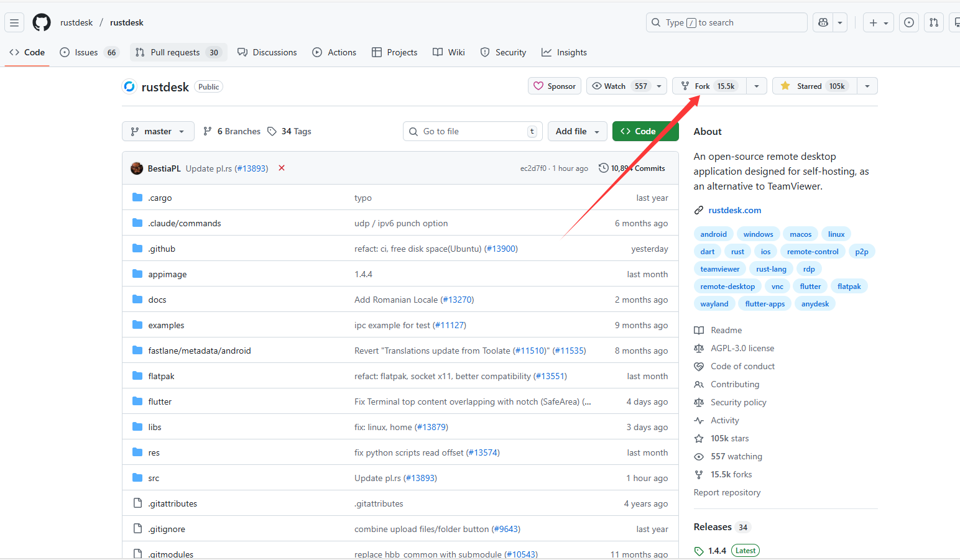960x560 pixels.
Task: Click the remote-desktop topic tag
Action: tap(727, 287)
